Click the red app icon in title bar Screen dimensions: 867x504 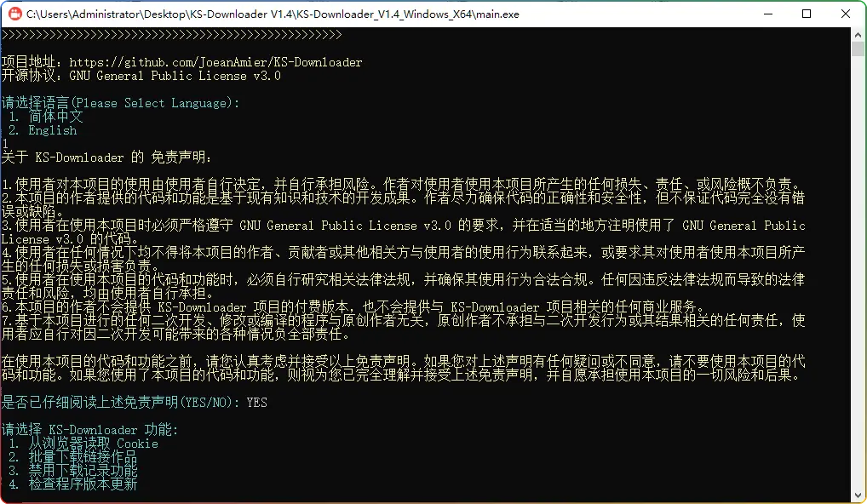(x=15, y=14)
